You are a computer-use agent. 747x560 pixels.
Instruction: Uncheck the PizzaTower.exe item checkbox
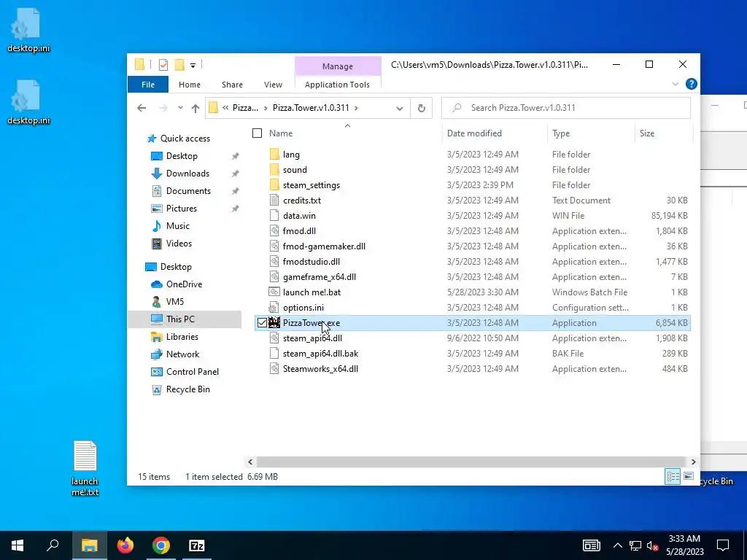262,323
